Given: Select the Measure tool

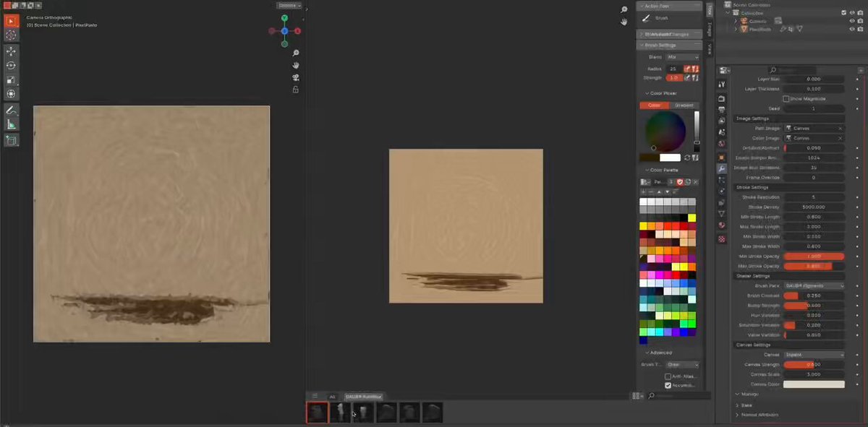Looking at the screenshot, I should [x=12, y=124].
